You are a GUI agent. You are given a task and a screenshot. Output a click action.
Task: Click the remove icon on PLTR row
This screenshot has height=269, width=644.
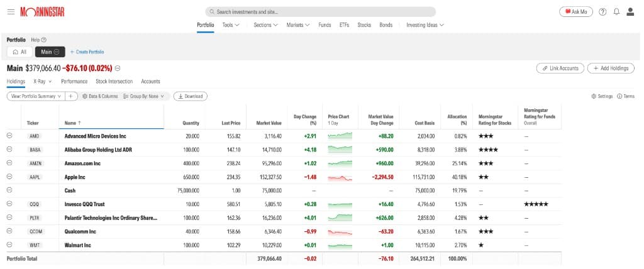tap(10, 217)
